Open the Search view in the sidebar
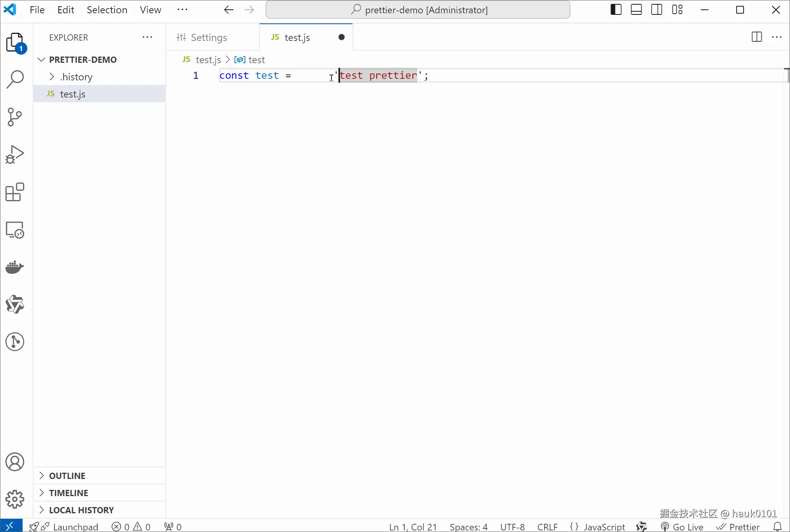The width and height of the screenshot is (790, 532). (15, 79)
